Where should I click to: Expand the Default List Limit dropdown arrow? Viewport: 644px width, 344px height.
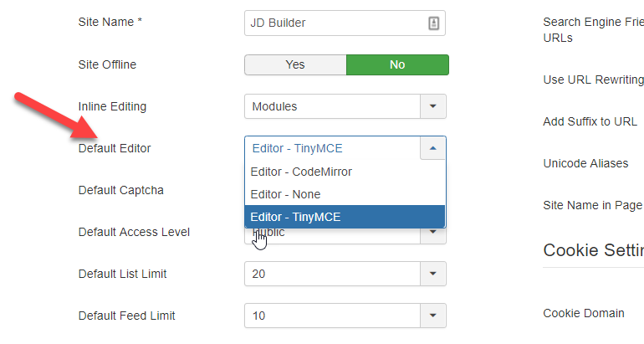[433, 274]
